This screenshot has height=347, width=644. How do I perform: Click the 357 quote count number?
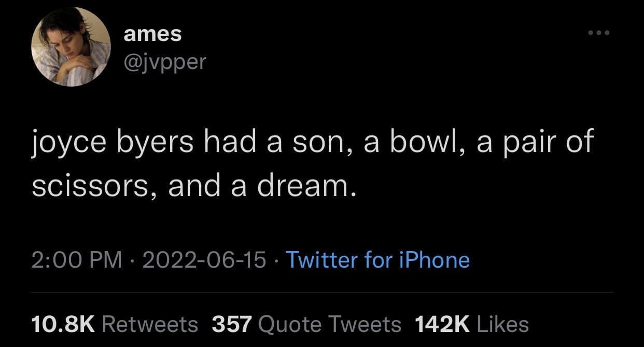pos(232,324)
